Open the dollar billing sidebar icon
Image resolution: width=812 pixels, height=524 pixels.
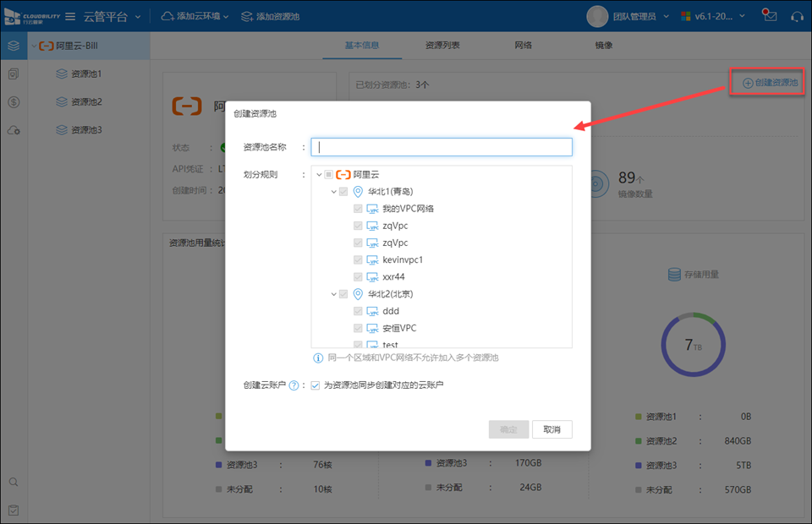click(14, 102)
